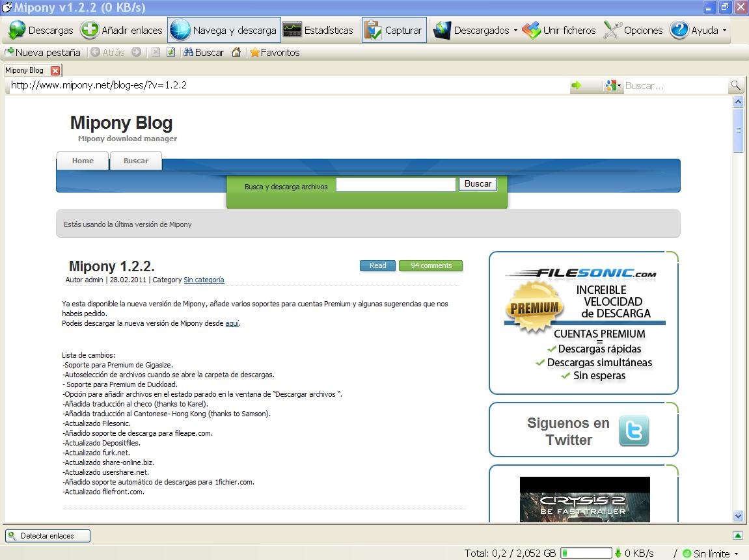Click the stop loading page icon

pyautogui.click(x=156, y=52)
